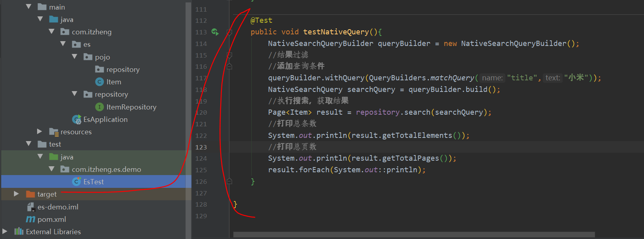The width and height of the screenshot is (644, 239).
Task: Click the "title" string literal
Action: tap(522, 78)
